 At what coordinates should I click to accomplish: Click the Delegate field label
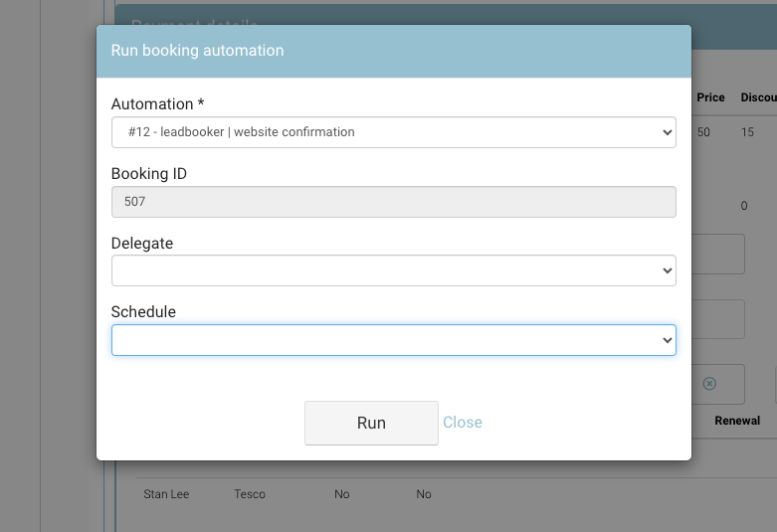(142, 244)
